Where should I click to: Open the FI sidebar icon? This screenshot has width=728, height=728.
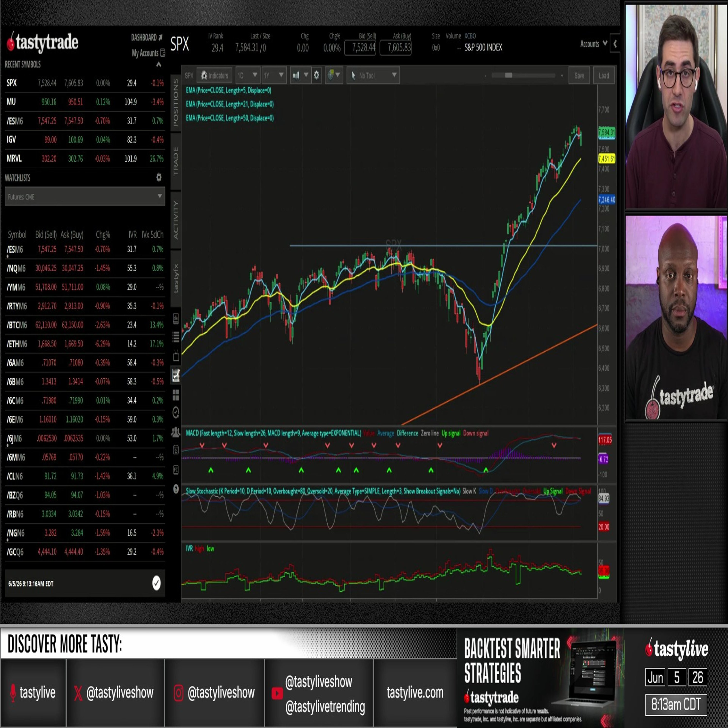(176, 470)
